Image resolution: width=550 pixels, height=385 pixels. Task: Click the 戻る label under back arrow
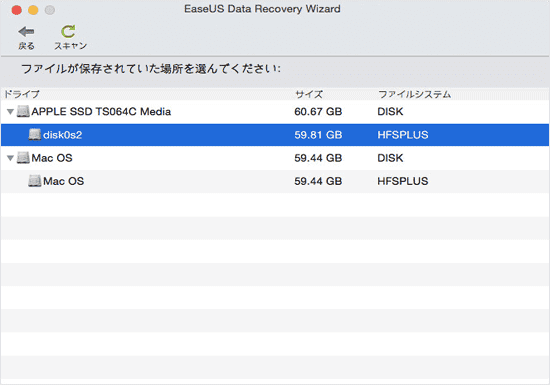click(26, 46)
